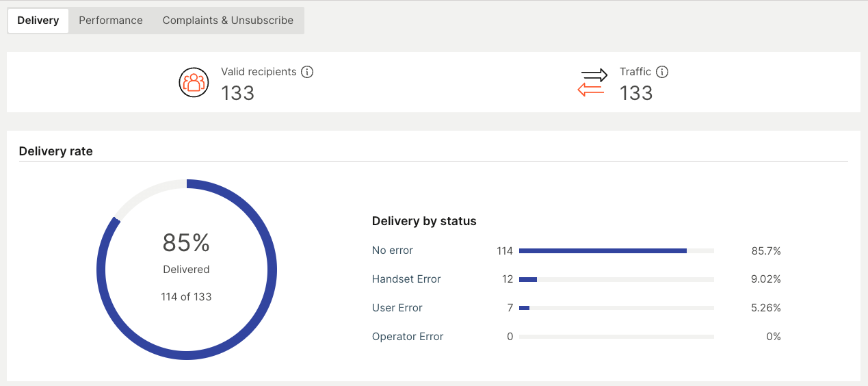The height and width of the screenshot is (386, 868).
Task: Click the 85% figure in the donut chart
Action: pyautogui.click(x=186, y=243)
